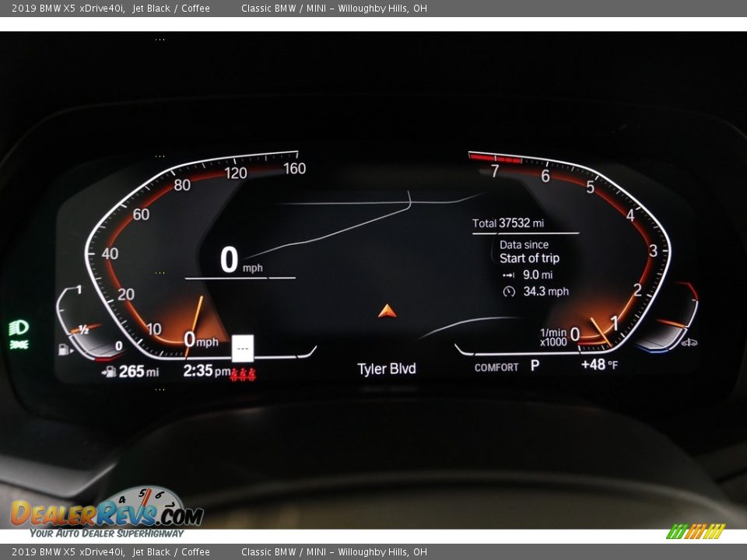Click the red redline zone on tachometer

[x=495, y=158]
